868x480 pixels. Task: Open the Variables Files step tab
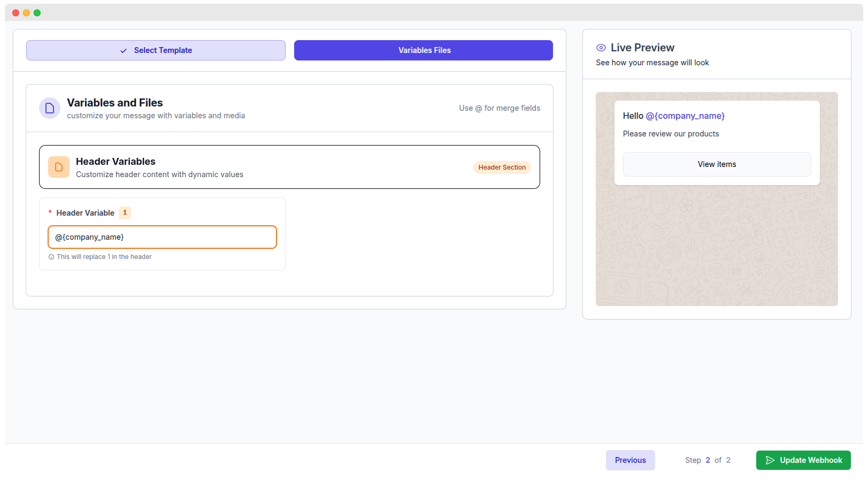pos(423,50)
